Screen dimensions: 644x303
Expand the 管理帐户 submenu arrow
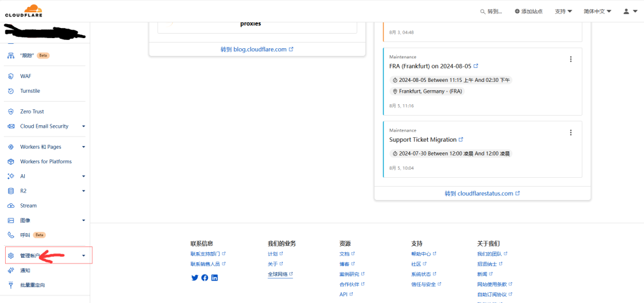click(83, 256)
